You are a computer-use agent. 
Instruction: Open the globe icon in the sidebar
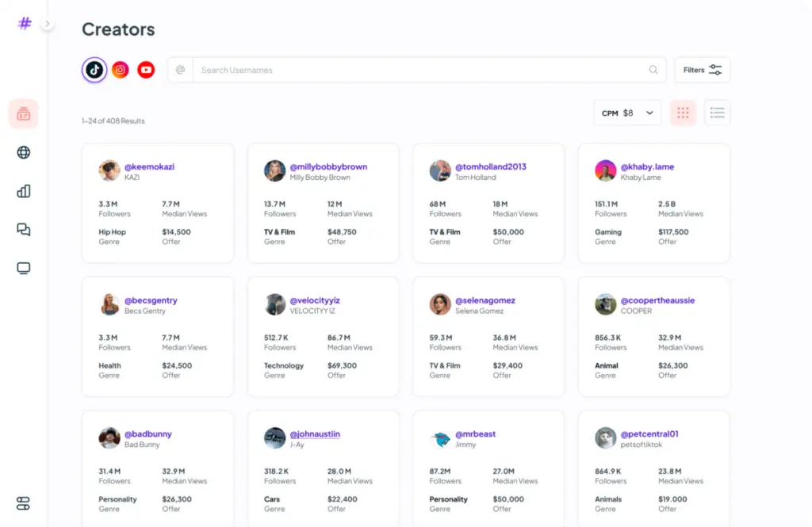point(23,152)
